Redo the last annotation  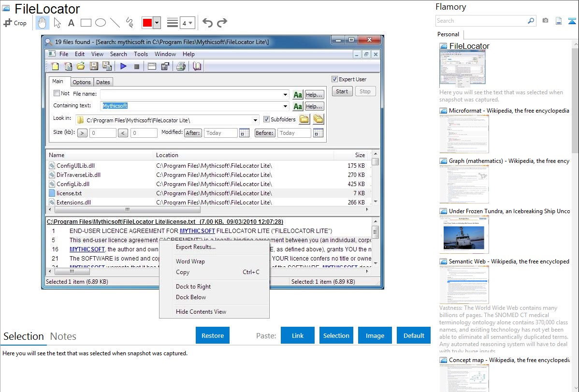pyautogui.click(x=222, y=23)
